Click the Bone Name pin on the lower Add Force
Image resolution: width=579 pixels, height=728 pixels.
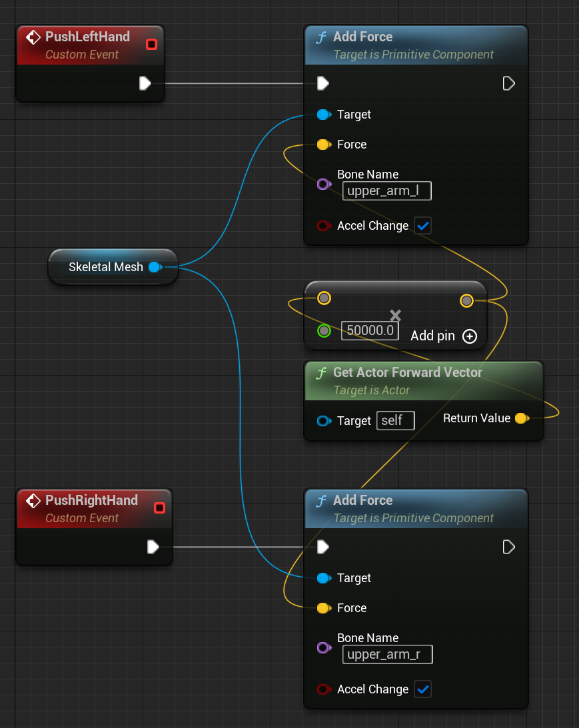click(x=324, y=647)
